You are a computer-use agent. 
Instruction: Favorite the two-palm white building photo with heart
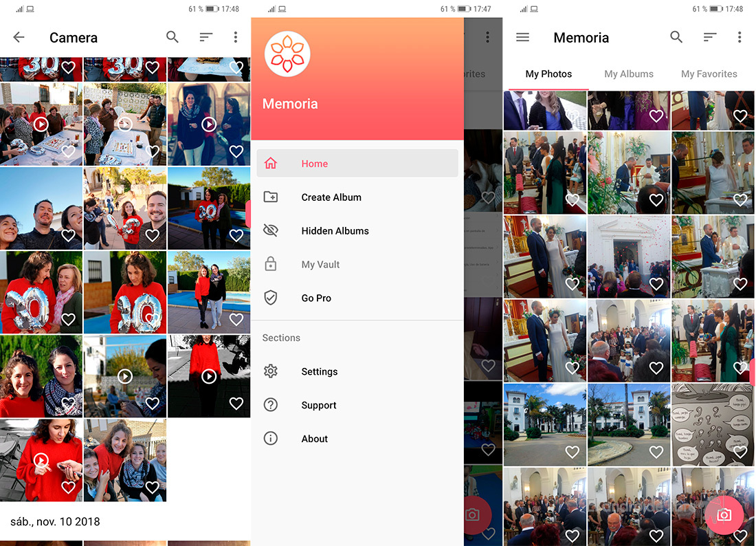point(656,452)
